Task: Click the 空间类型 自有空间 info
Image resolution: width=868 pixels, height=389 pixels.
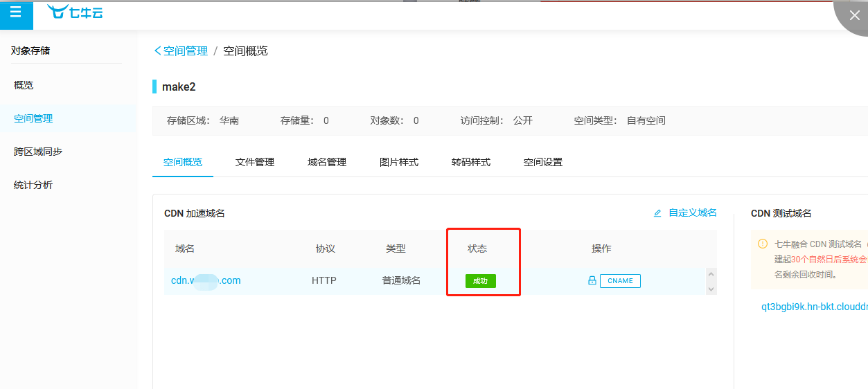Action: 619,120
